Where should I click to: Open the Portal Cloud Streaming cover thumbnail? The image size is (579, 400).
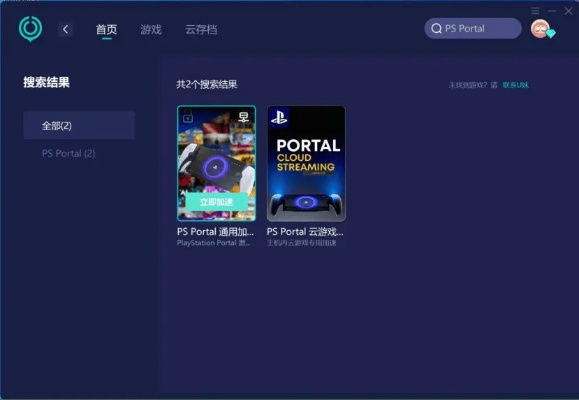[306, 163]
